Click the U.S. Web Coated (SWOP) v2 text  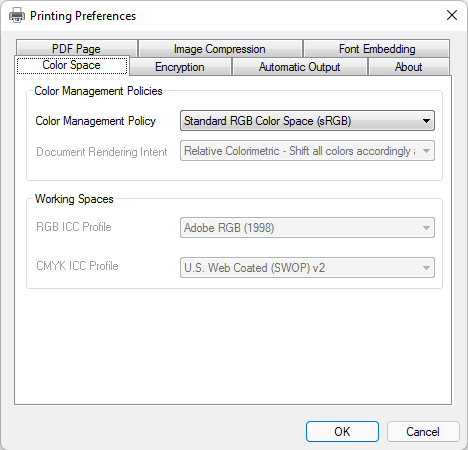tap(255, 268)
